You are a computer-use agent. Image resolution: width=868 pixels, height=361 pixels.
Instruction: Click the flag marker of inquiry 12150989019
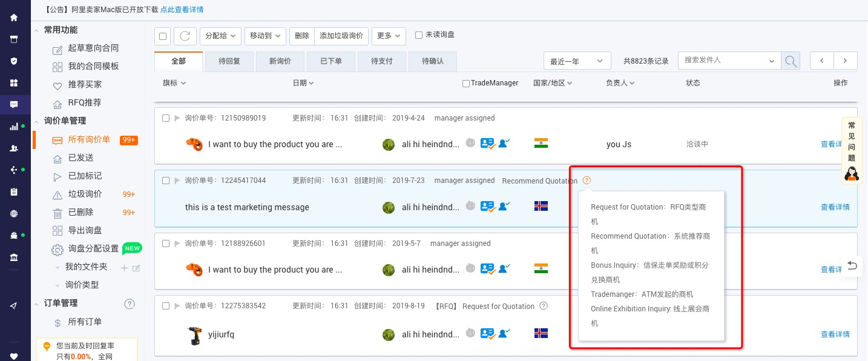click(177, 118)
